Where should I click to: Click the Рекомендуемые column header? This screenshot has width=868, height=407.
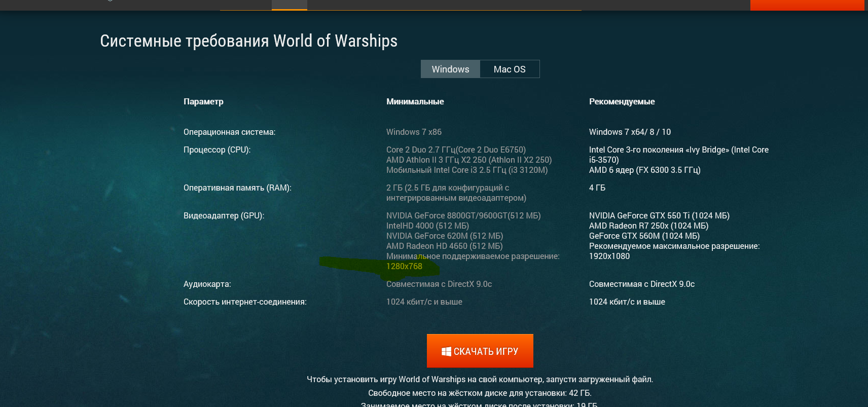tap(622, 101)
